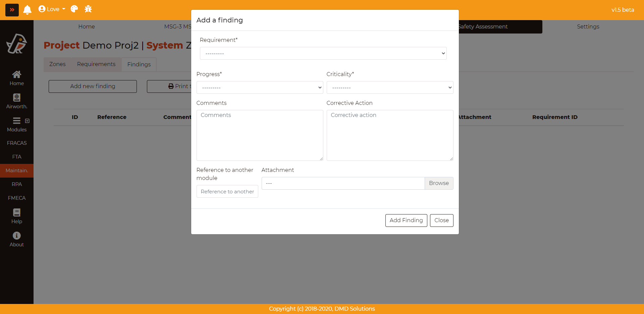Screen dimensions: 644x314
Task: Open the Progress dropdown
Action: (260, 87)
